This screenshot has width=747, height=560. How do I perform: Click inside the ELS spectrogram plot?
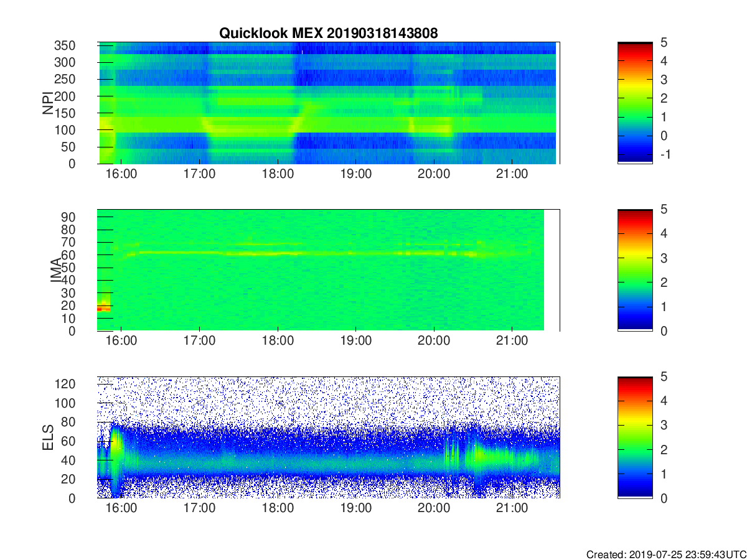[x=328, y=437]
